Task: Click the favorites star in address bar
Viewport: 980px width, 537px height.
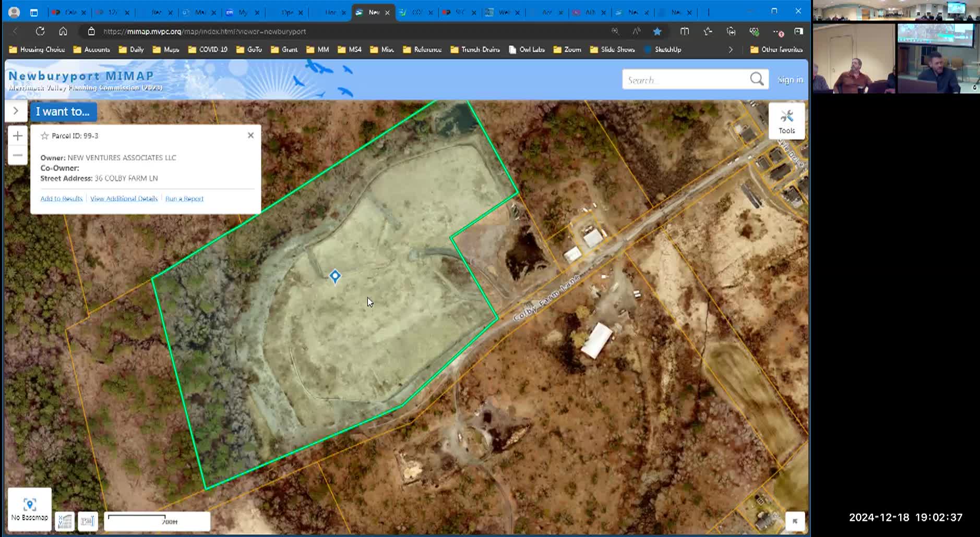Action: [657, 31]
